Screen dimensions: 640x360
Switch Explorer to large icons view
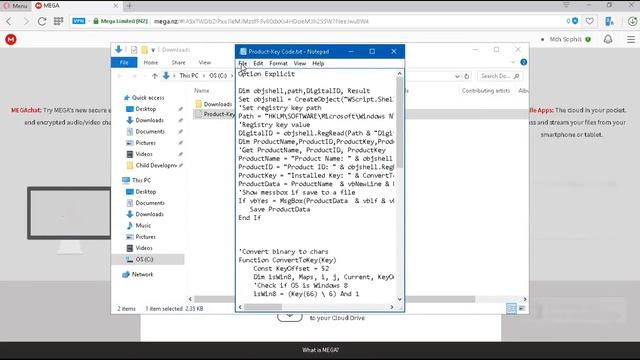(522, 309)
